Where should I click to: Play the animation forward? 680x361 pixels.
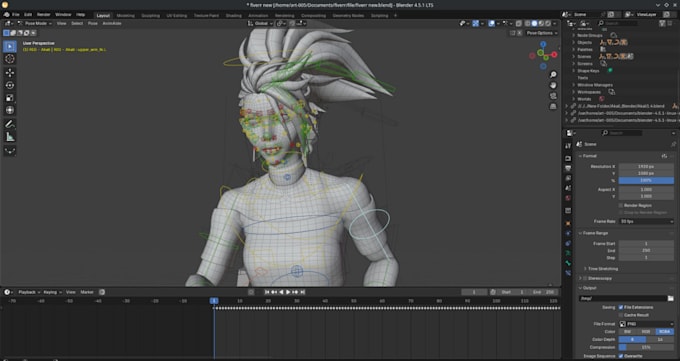(288, 292)
